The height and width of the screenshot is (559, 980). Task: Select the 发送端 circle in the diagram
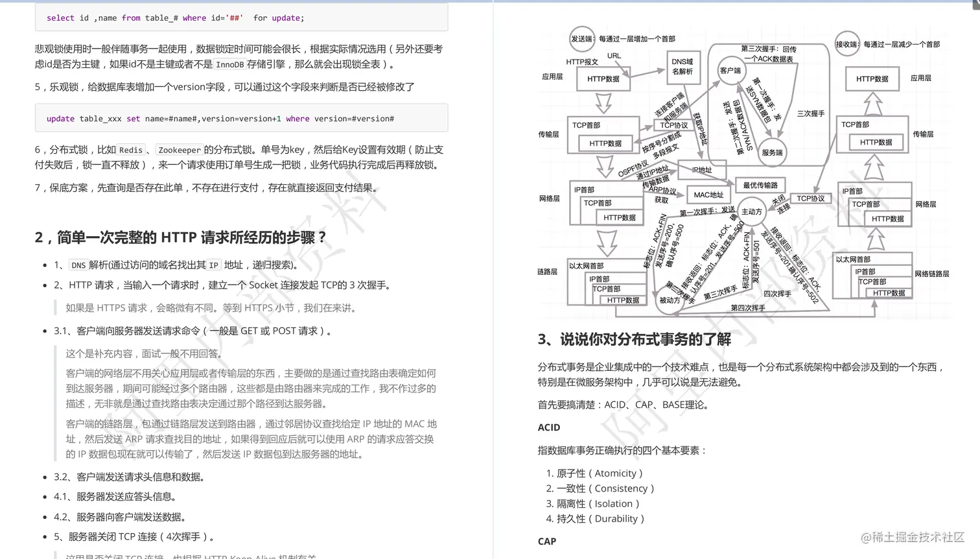click(581, 40)
